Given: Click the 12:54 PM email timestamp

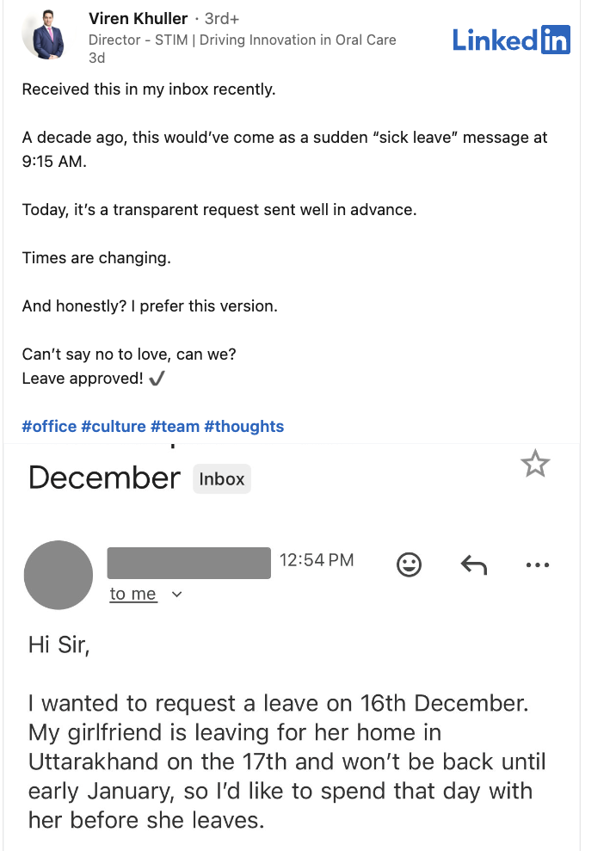Looking at the screenshot, I should (317, 560).
